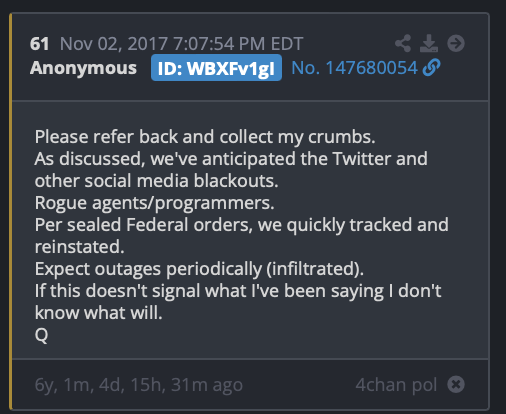The image size is (506, 414).
Task: Click the circled X beside 4chan pol
Action: [456, 384]
